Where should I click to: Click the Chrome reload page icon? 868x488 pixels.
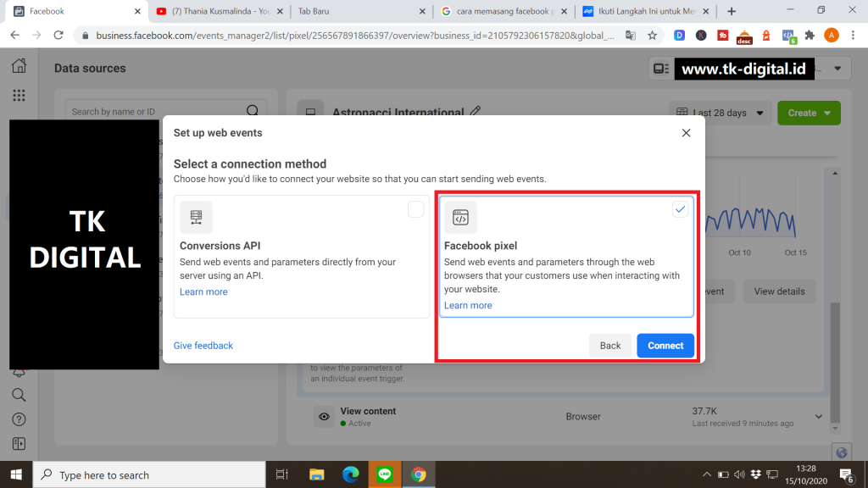coord(58,36)
